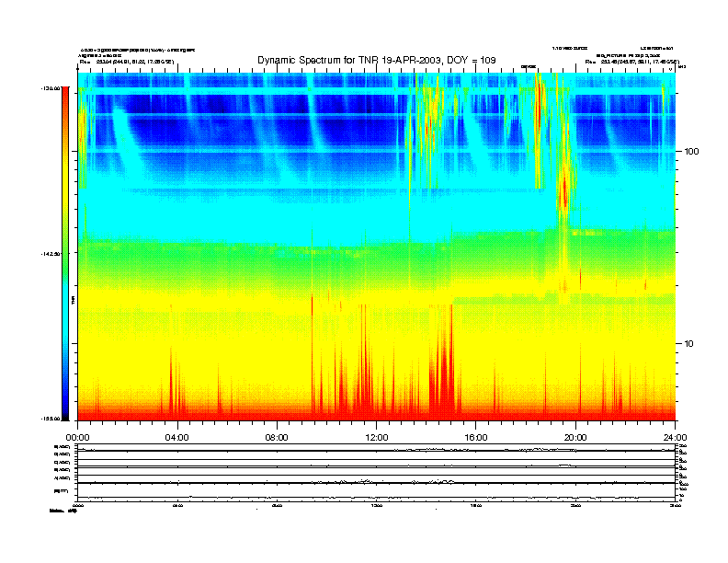Click the '-142.50' color bar label
This screenshot has height=563, width=728.
click(51, 254)
